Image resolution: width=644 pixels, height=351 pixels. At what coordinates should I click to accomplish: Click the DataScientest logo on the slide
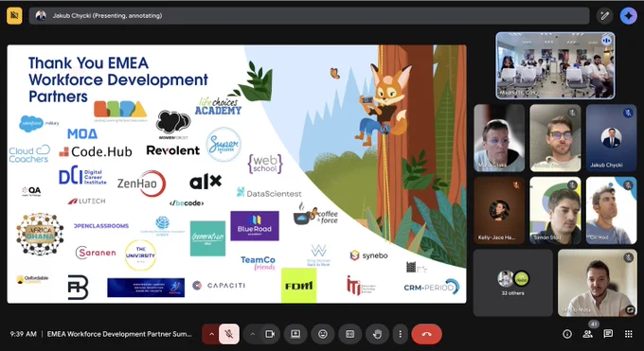269,193
